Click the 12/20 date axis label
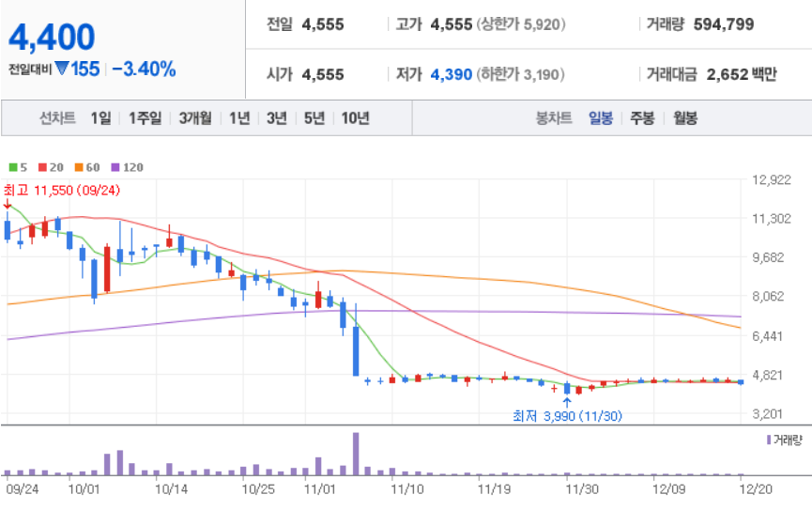Viewport: 812px width, 510px height. click(756, 489)
